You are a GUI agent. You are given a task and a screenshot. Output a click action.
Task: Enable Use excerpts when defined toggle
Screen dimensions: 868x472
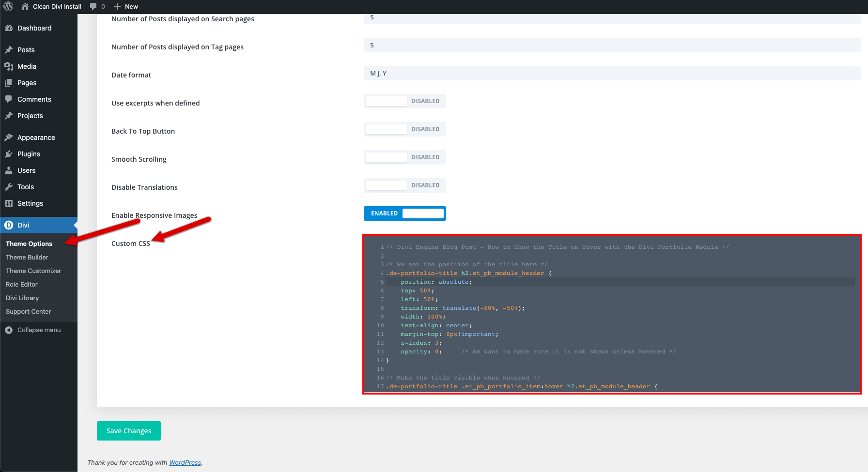coord(404,101)
